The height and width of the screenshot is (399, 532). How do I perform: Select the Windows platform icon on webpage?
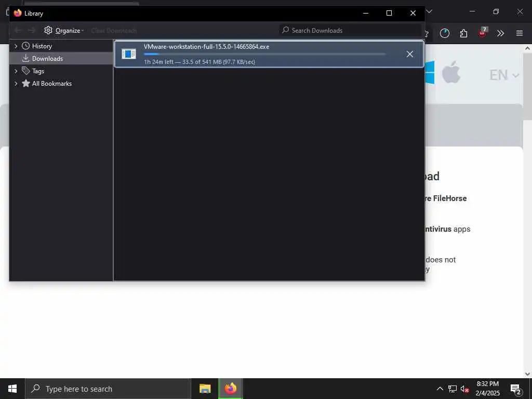click(x=430, y=72)
